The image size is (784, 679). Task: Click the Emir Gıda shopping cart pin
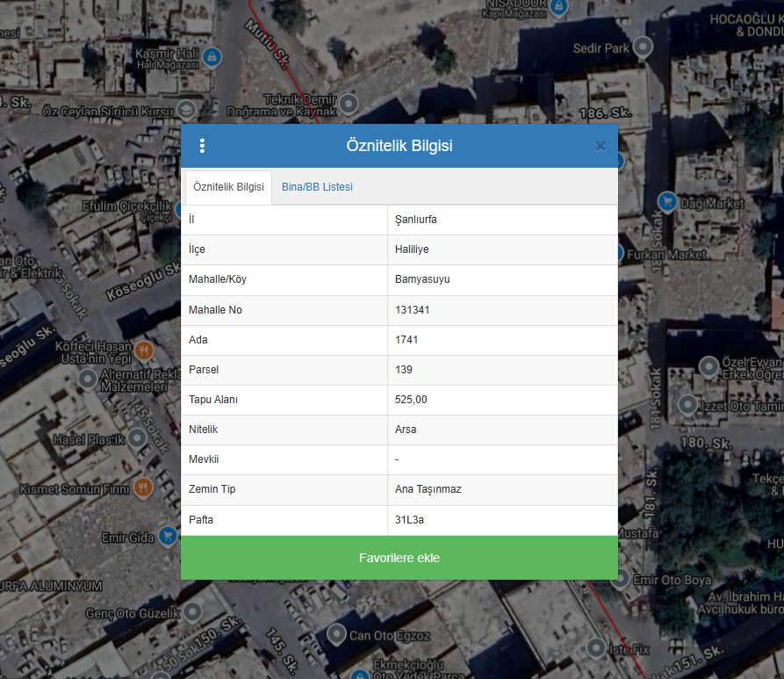point(168,535)
